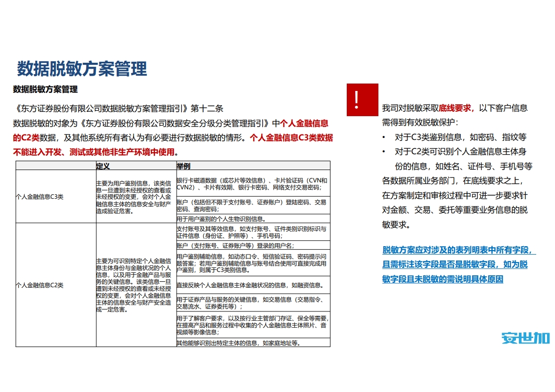Select cell 用户鉴别辅助信息，如动态口令
The height and width of the screenshot is (392, 555).
pos(253,263)
